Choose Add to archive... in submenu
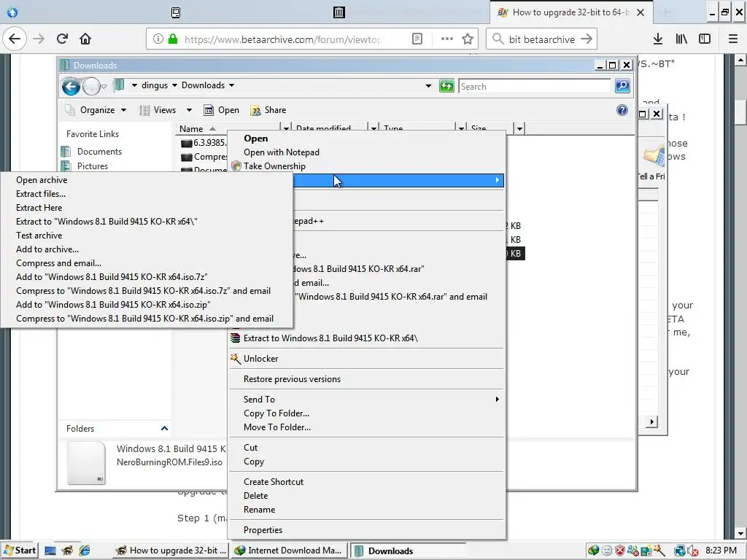The image size is (747, 560). [x=47, y=249]
